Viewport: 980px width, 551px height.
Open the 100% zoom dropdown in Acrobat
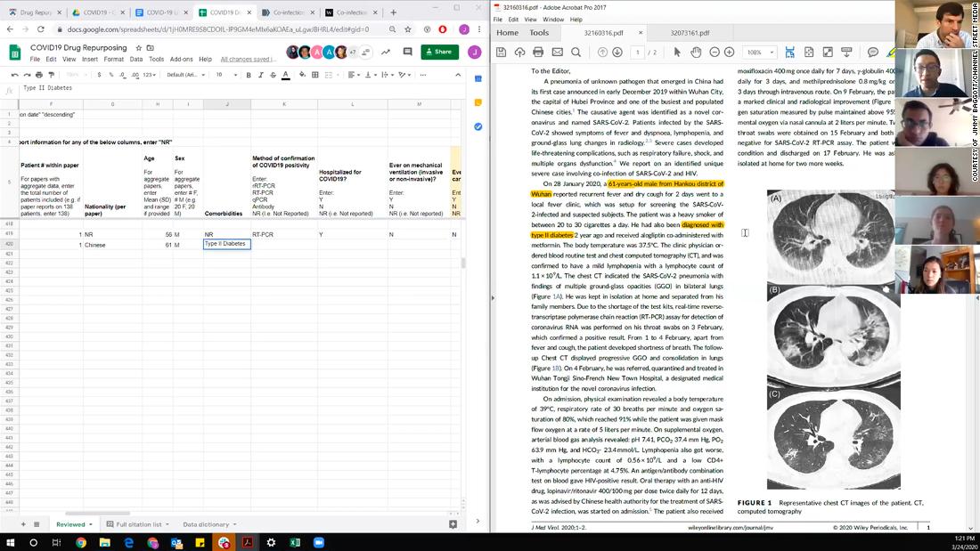(760, 53)
